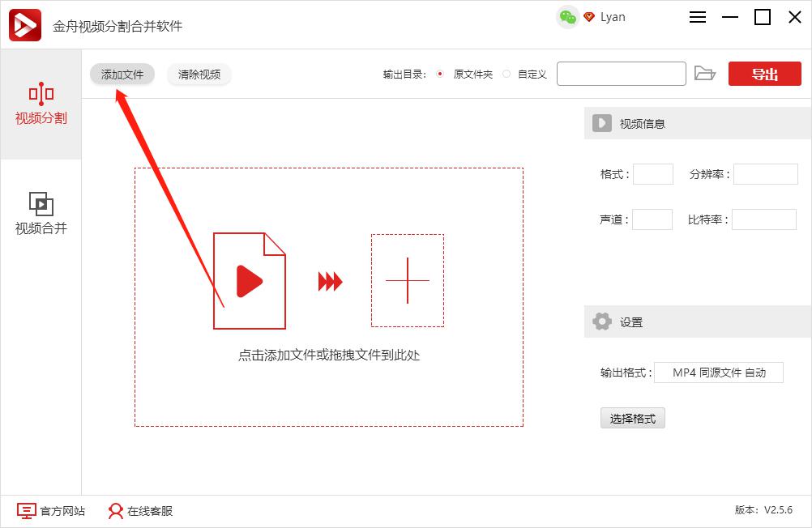Viewport: 812px width, 528px height.
Task: Open the browse folder icon
Action: point(705,74)
